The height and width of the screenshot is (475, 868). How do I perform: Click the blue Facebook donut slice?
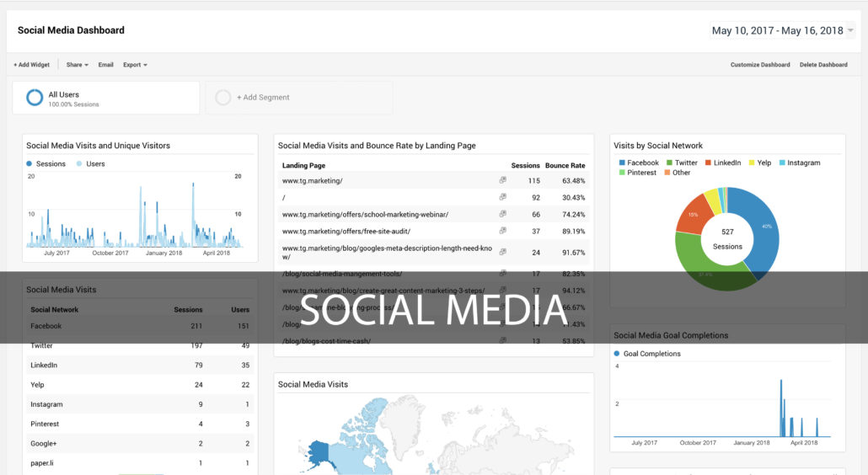tap(765, 227)
